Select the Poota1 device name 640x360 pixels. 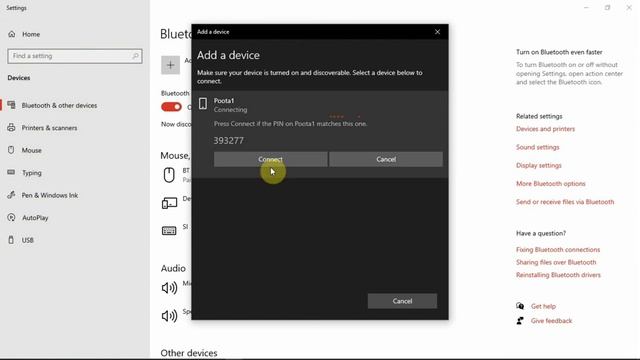(x=224, y=100)
